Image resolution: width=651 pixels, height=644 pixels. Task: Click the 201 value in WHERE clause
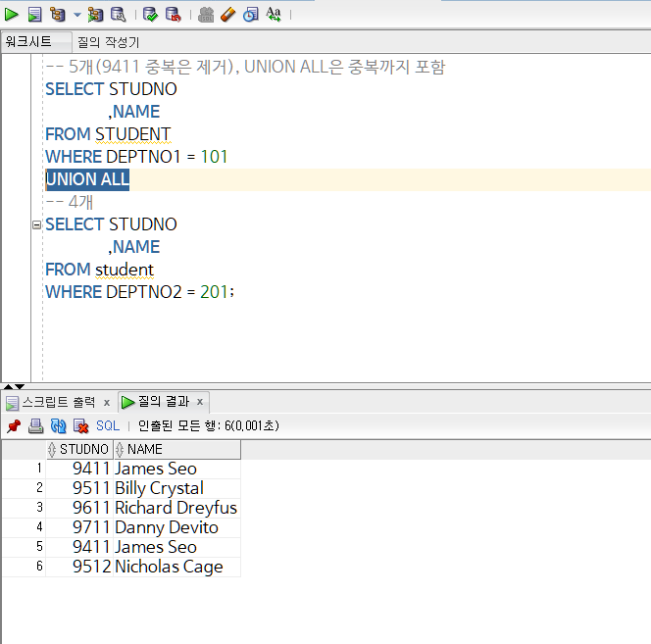(214, 292)
